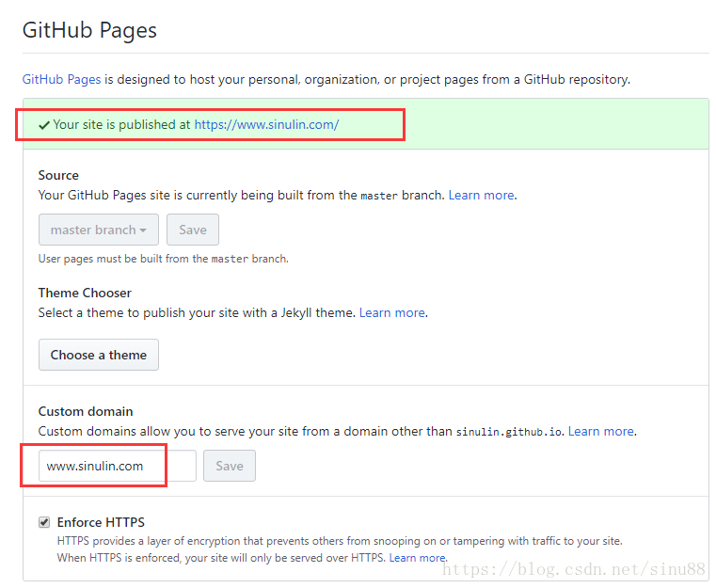This screenshot has height=588, width=716.
Task: Click the green checkmark published icon
Action: pos(44,125)
